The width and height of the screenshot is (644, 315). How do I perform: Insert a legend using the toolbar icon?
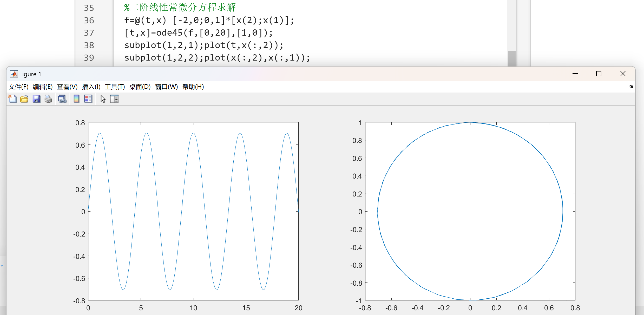point(88,99)
